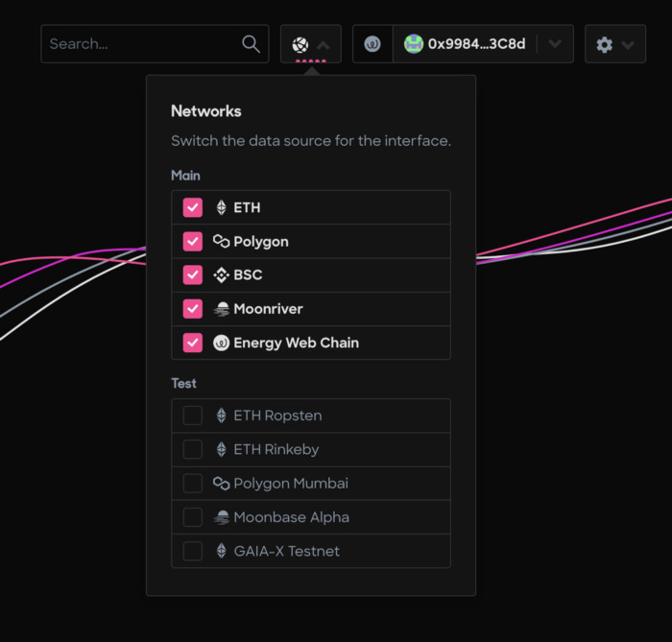The width and height of the screenshot is (672, 642).
Task: Uncheck the Energy Web Chain checkbox
Action: click(x=192, y=343)
